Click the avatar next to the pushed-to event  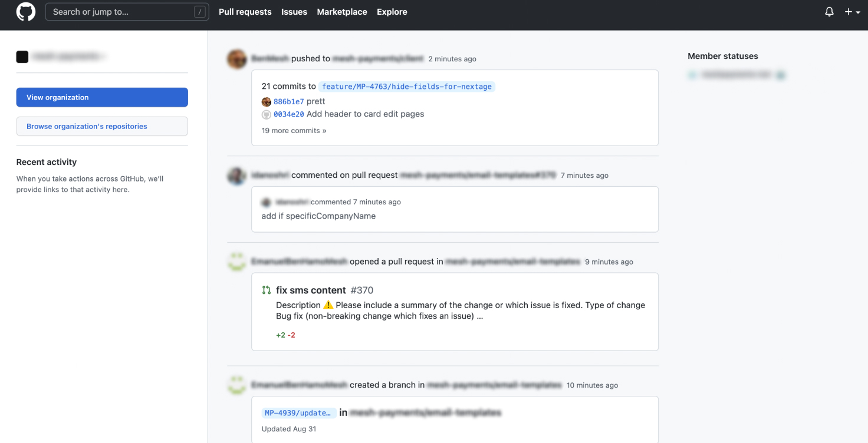[237, 59]
